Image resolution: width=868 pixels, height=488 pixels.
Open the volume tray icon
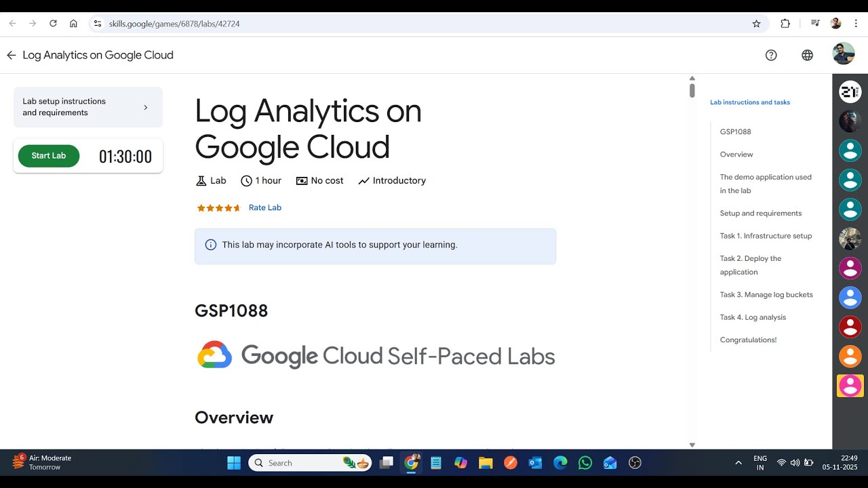coord(795,463)
